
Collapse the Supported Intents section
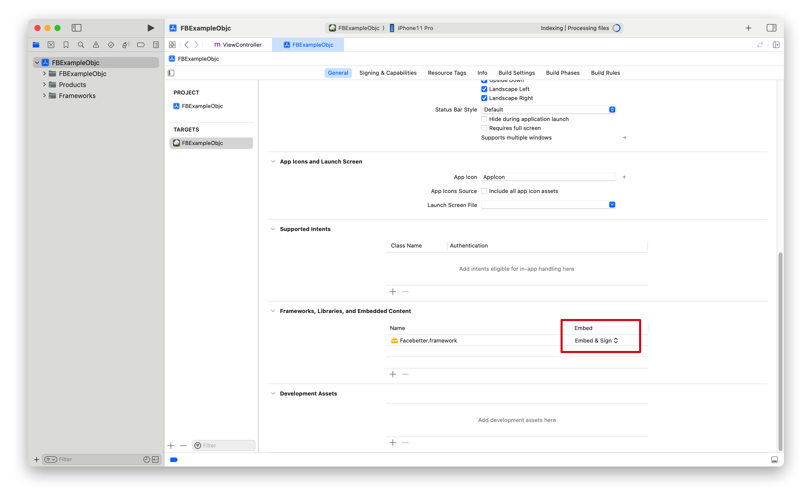[x=273, y=229]
